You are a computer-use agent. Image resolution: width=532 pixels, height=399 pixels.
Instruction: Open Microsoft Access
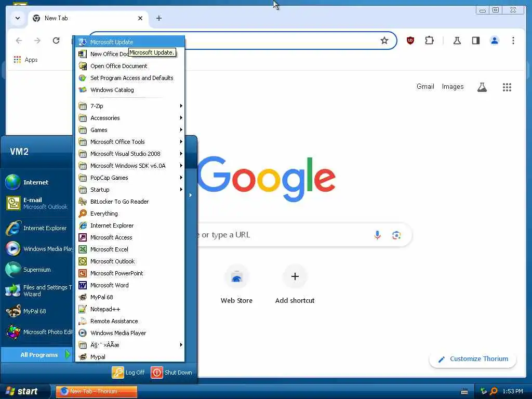click(x=130, y=237)
